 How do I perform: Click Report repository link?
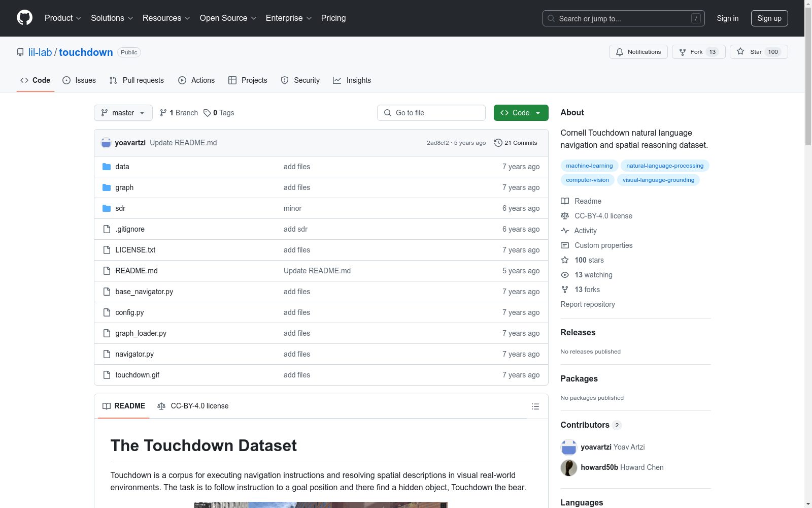(x=588, y=304)
